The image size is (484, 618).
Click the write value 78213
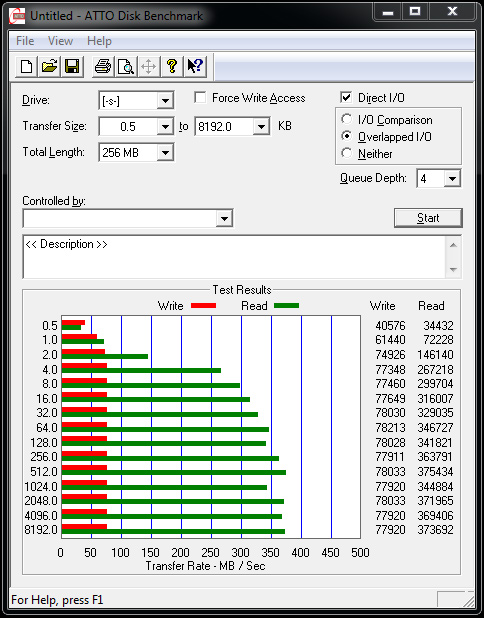click(390, 427)
